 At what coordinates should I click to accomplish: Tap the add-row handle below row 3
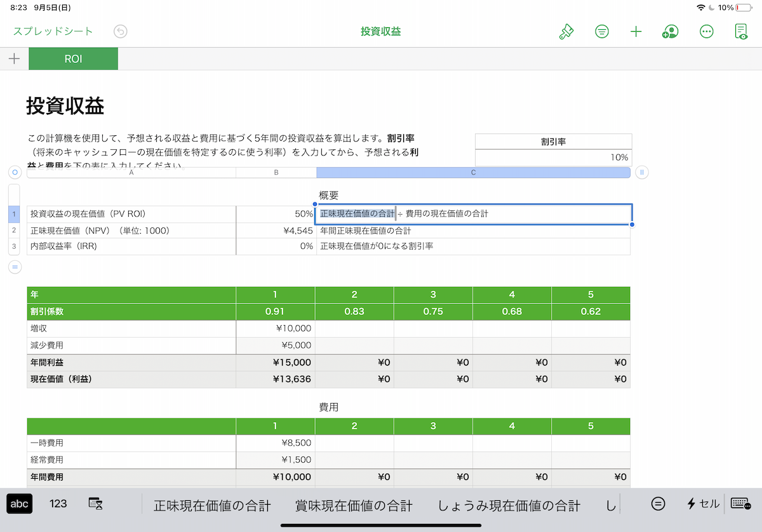15,267
